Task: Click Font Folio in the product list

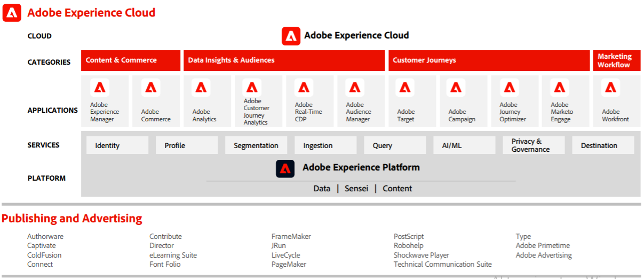Action: 165,264
